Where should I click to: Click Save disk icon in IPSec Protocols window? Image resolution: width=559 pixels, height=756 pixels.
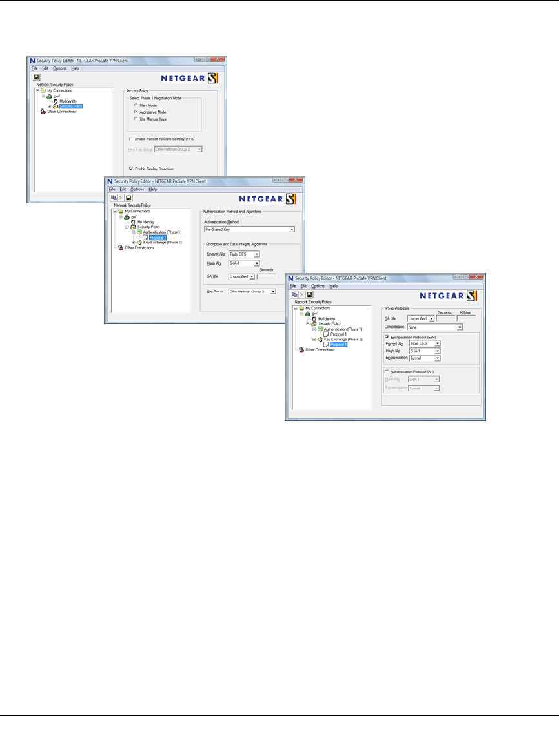309,294
